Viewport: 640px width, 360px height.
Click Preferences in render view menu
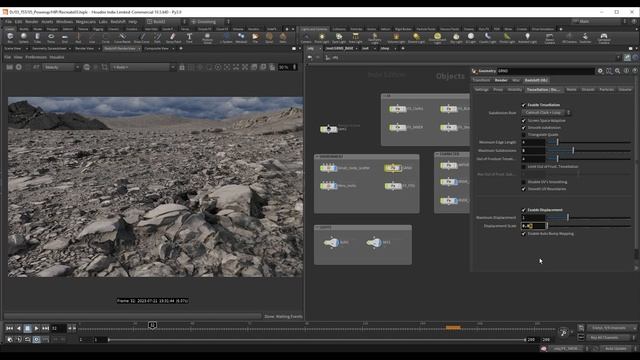click(x=36, y=58)
